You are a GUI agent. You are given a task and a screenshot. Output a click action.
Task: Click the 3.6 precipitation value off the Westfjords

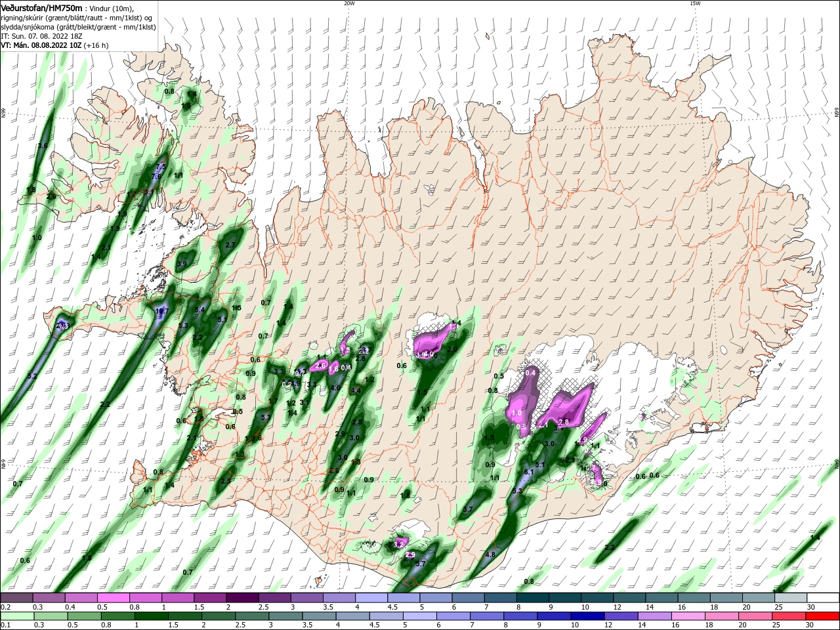pyautogui.click(x=43, y=146)
